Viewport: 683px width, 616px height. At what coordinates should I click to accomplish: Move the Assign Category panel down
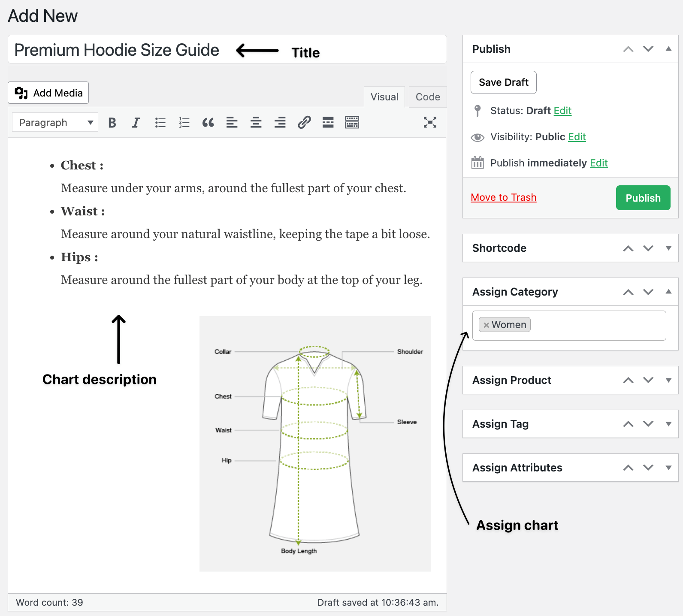pyautogui.click(x=648, y=292)
